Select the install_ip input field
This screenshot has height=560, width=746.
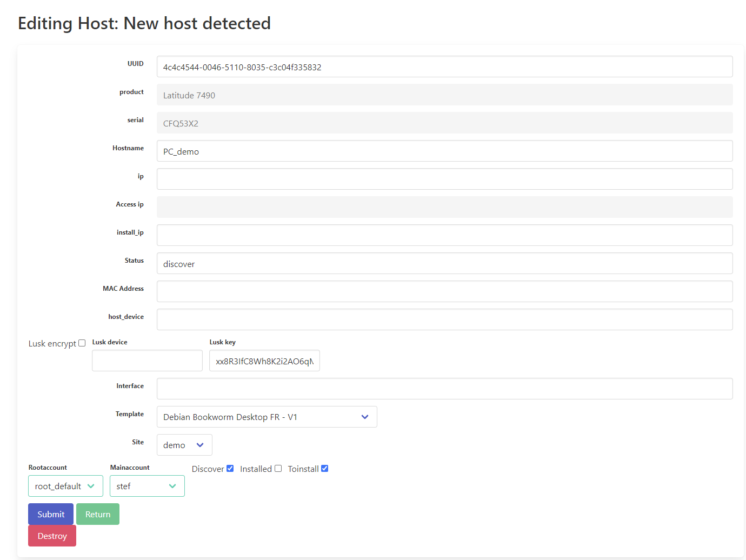click(x=444, y=235)
